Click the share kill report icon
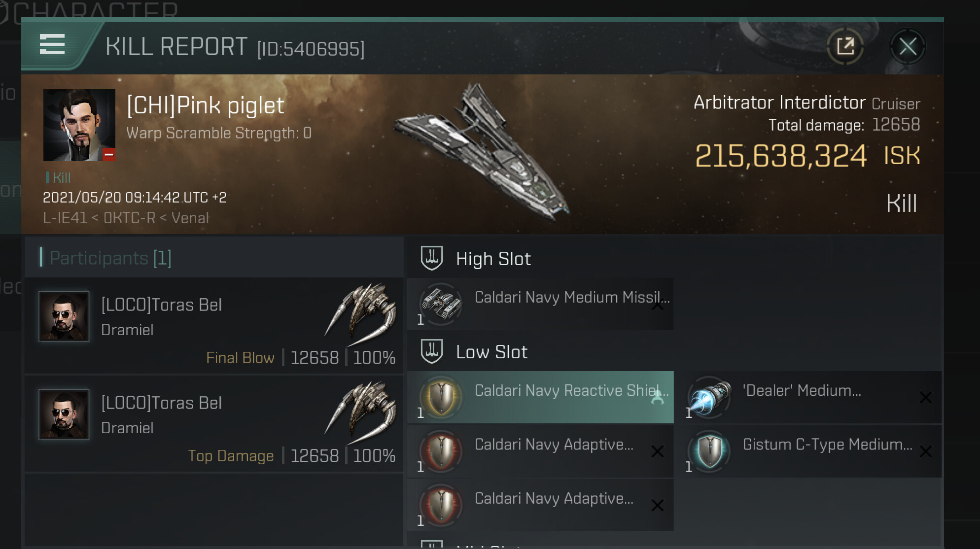This screenshot has width=980, height=549. coord(845,47)
